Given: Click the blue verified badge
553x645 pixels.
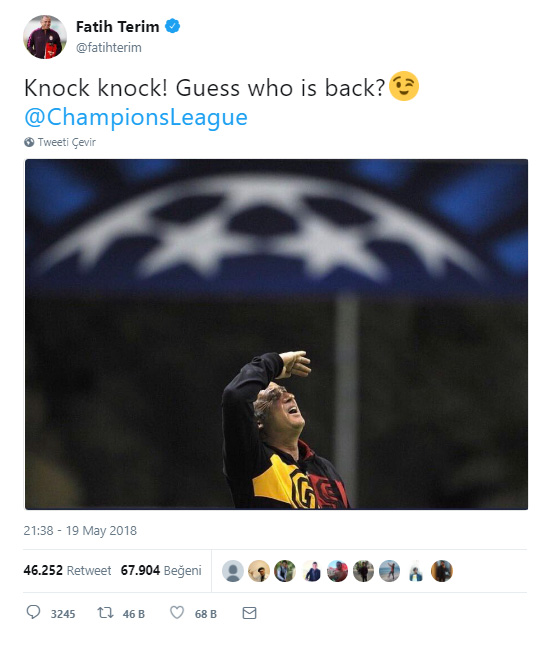Looking at the screenshot, I should [x=172, y=26].
